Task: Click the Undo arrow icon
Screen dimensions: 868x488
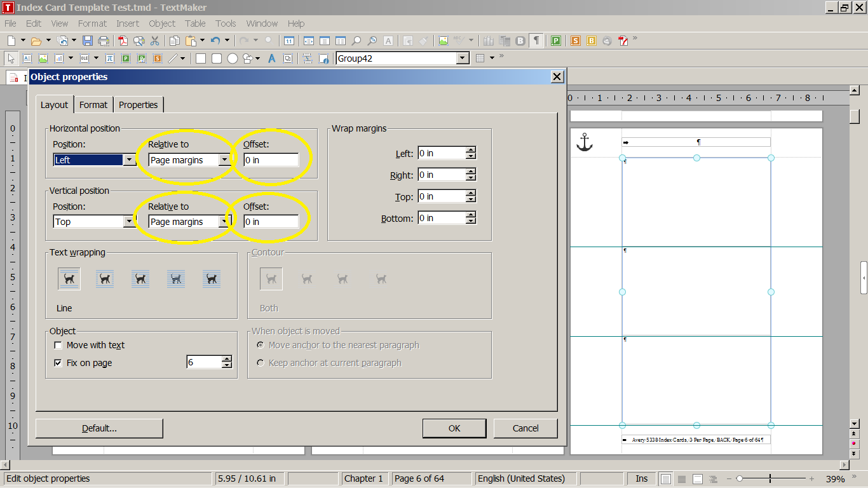Action: tap(215, 41)
